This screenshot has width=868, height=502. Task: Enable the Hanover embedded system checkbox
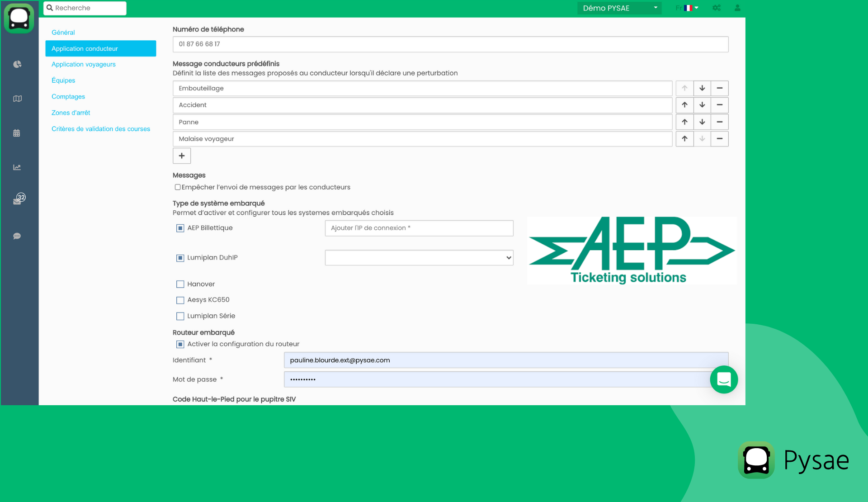pyautogui.click(x=180, y=284)
